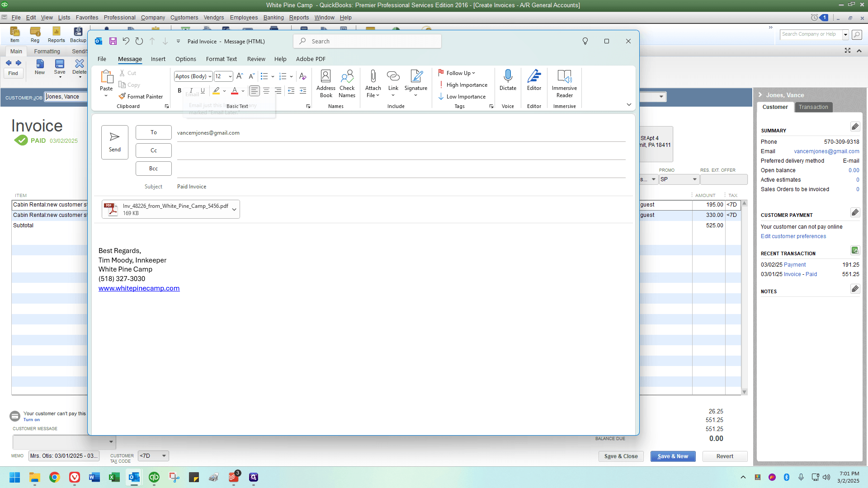The width and height of the screenshot is (868, 488).
Task: Click Save & New in QuickBooks
Action: click(x=673, y=456)
